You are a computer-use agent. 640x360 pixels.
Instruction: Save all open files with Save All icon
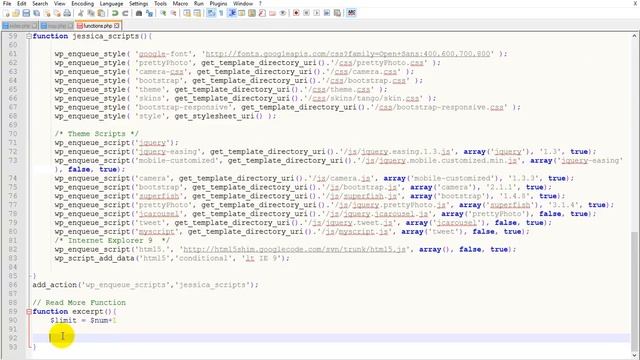pos(36,13)
